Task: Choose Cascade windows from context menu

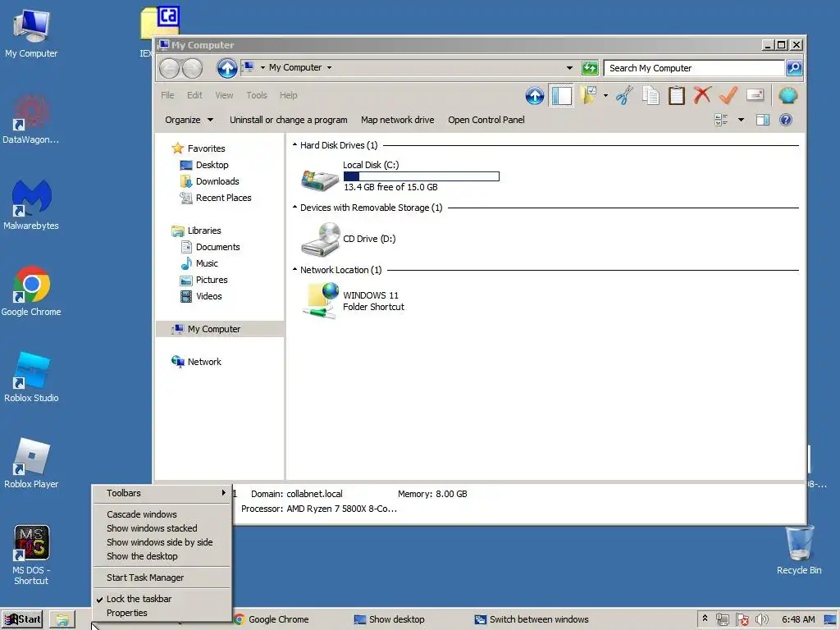Action: point(162,514)
